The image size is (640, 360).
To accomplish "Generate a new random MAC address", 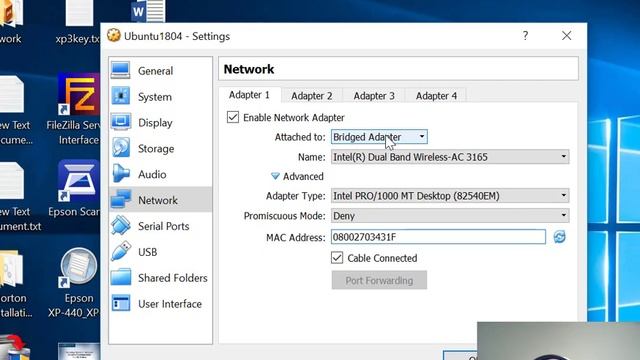I will [559, 237].
